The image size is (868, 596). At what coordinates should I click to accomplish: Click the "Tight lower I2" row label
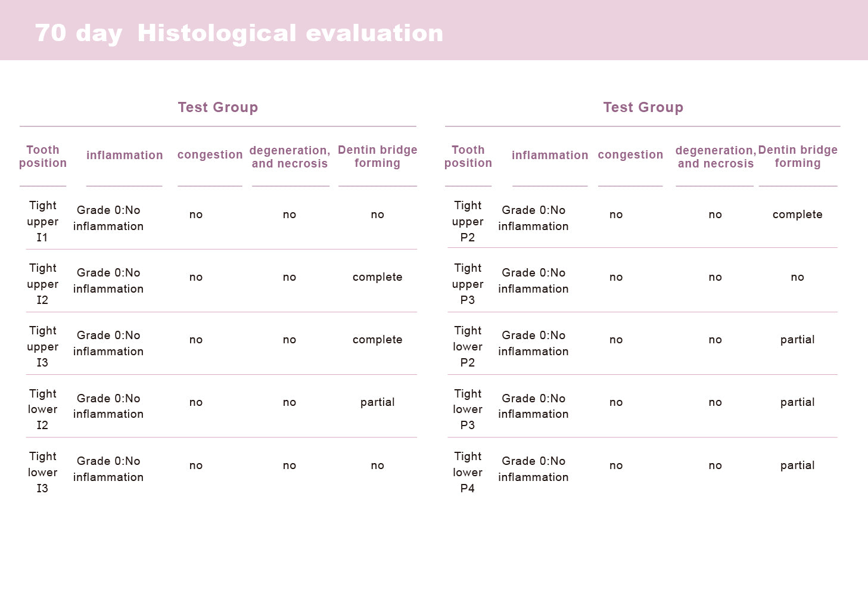(43, 409)
